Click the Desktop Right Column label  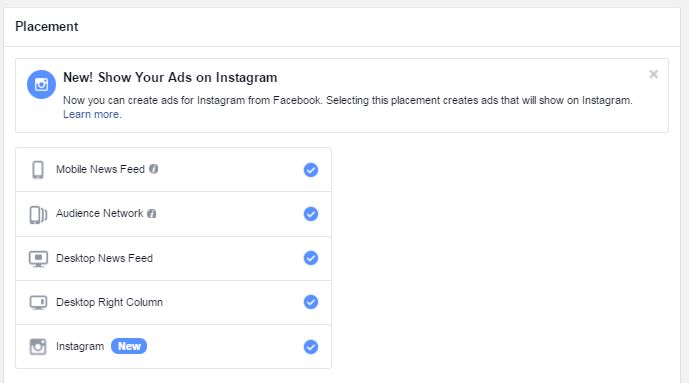pyautogui.click(x=109, y=302)
